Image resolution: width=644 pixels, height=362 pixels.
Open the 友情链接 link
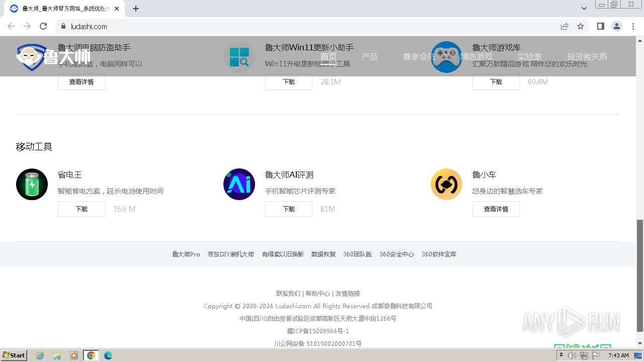click(348, 294)
